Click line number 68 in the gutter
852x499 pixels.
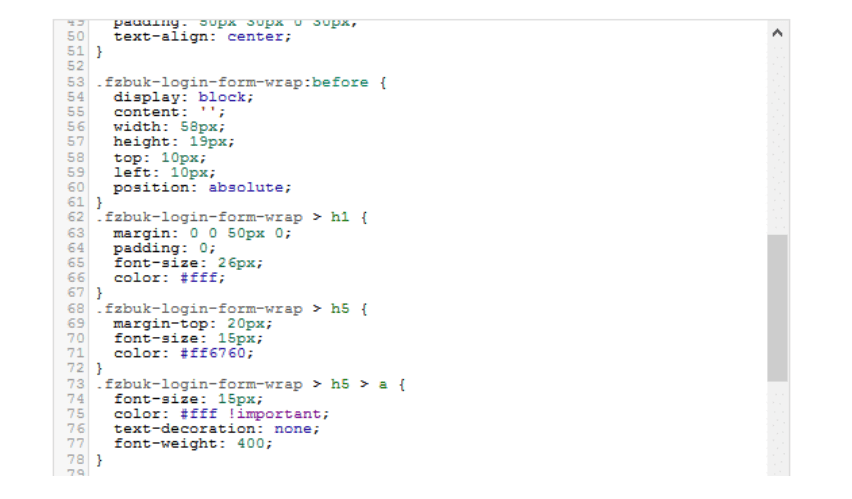(76, 309)
